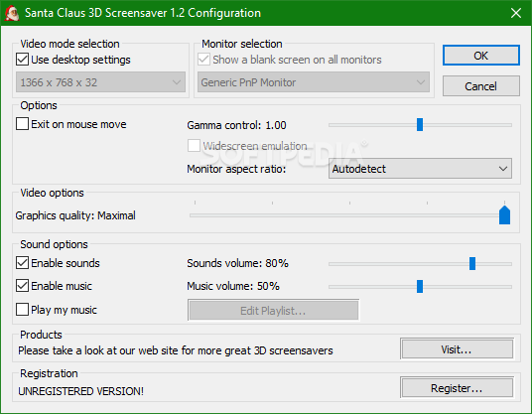Open the Edit Playlist button
The image size is (532, 414).
coord(273,310)
